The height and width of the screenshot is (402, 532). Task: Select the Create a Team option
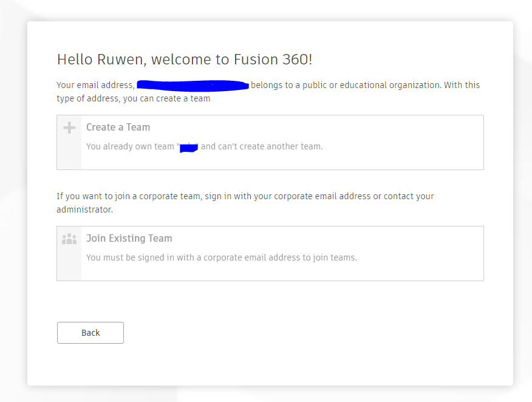pyautogui.click(x=118, y=128)
